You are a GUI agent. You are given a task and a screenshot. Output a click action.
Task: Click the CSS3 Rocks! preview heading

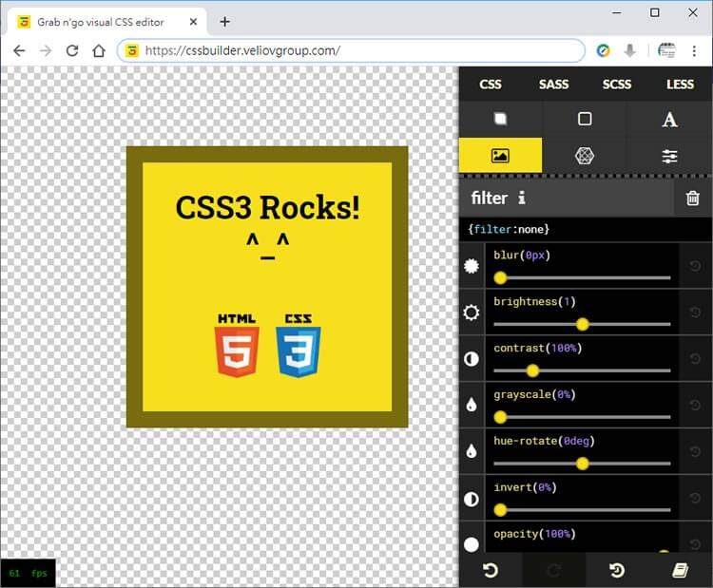pos(267,208)
